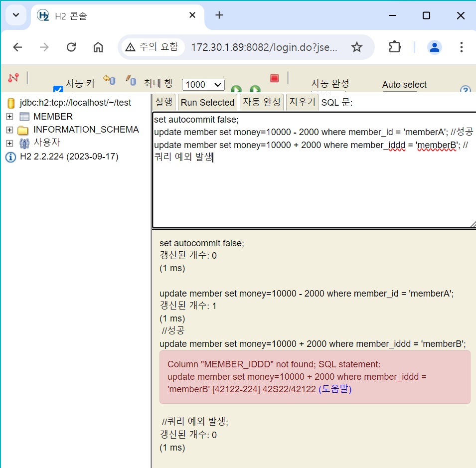Click the INFORMATION_SCHEMA folder icon
This screenshot has height=468, width=476.
(23, 130)
